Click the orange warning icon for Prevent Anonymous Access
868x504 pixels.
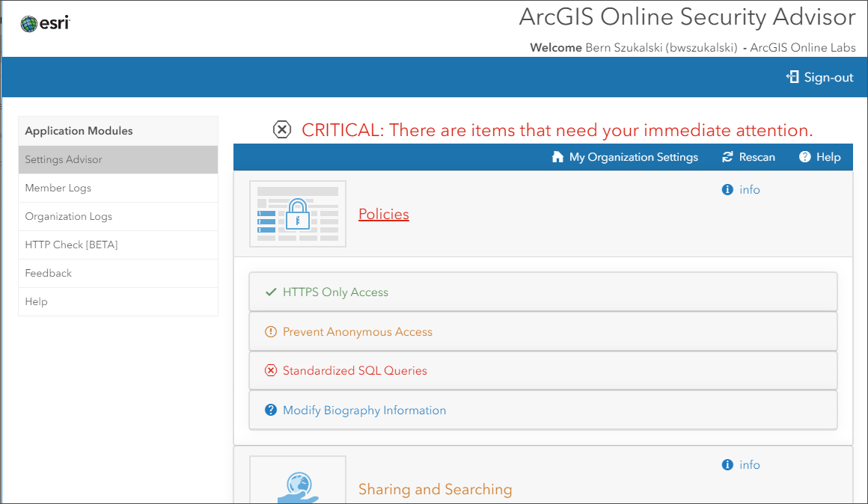[271, 332]
